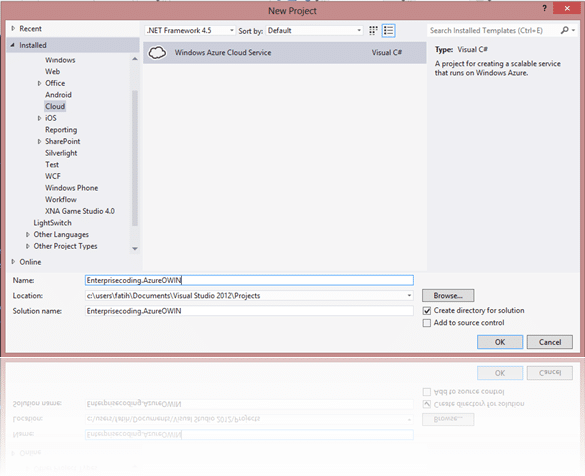The width and height of the screenshot is (585, 476).
Task: Select the Workflow template category
Action: pyautogui.click(x=61, y=200)
